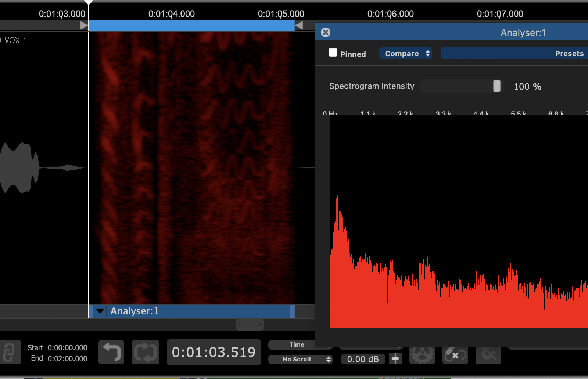Open the Compare dropdown
The width and height of the screenshot is (588, 379).
(406, 54)
